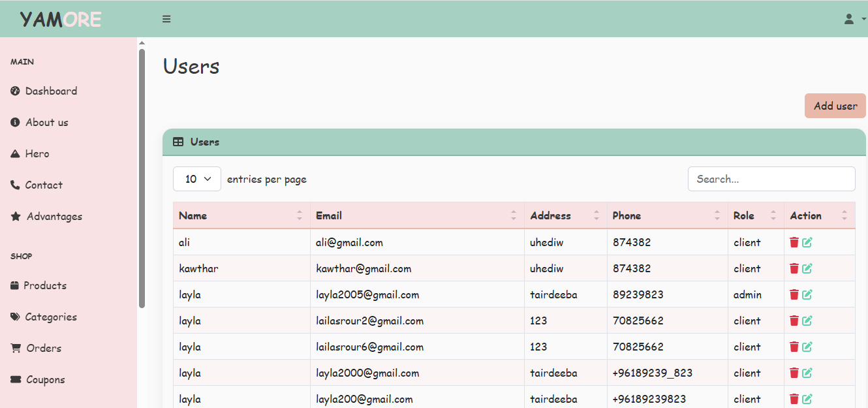
Task: Go to Categories in the sidebar
Action: point(50,317)
